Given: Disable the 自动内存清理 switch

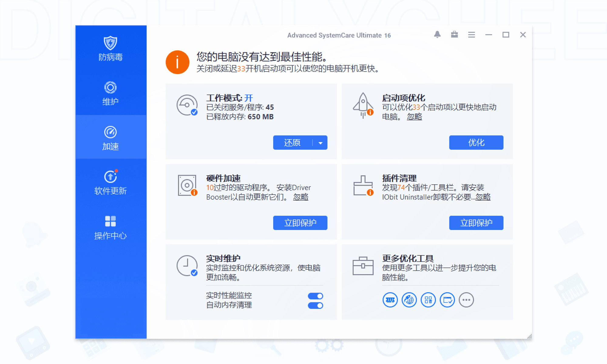Looking at the screenshot, I should [x=315, y=305].
